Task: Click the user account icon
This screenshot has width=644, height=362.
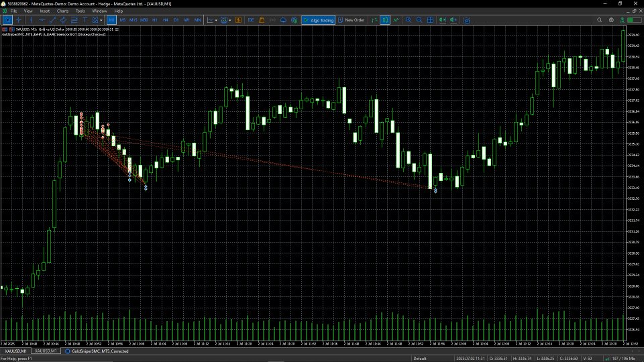Action: click(611, 19)
